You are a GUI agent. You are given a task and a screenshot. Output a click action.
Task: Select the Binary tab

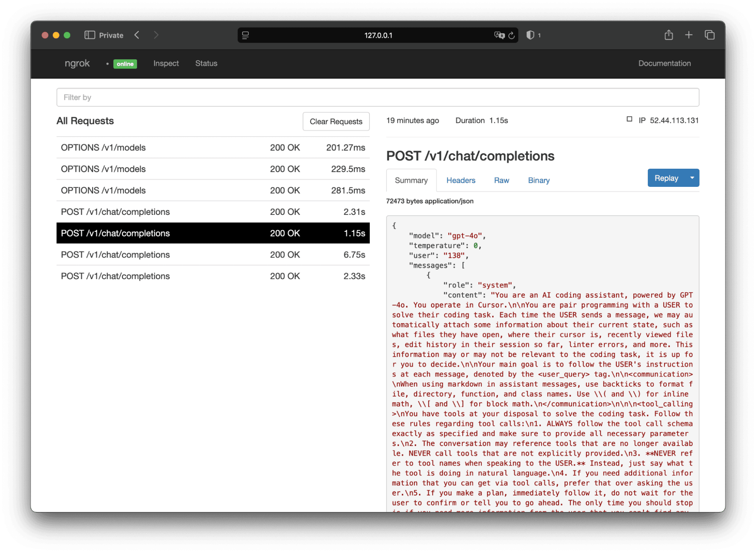pyautogui.click(x=539, y=180)
